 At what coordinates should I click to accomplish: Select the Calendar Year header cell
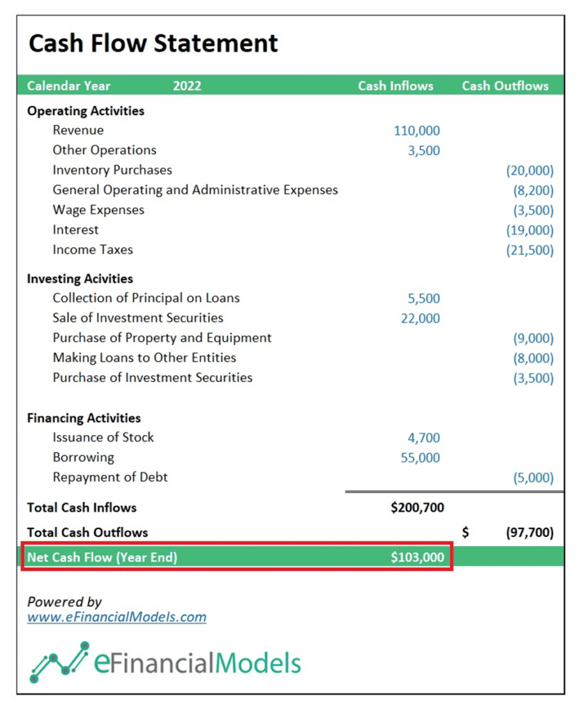pyautogui.click(x=69, y=86)
